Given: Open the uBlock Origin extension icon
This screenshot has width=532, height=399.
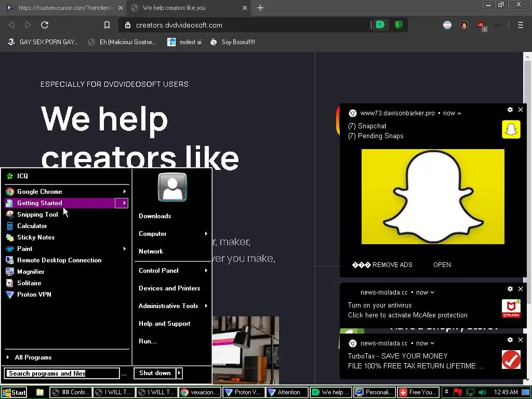Looking at the screenshot, I should click(481, 25).
